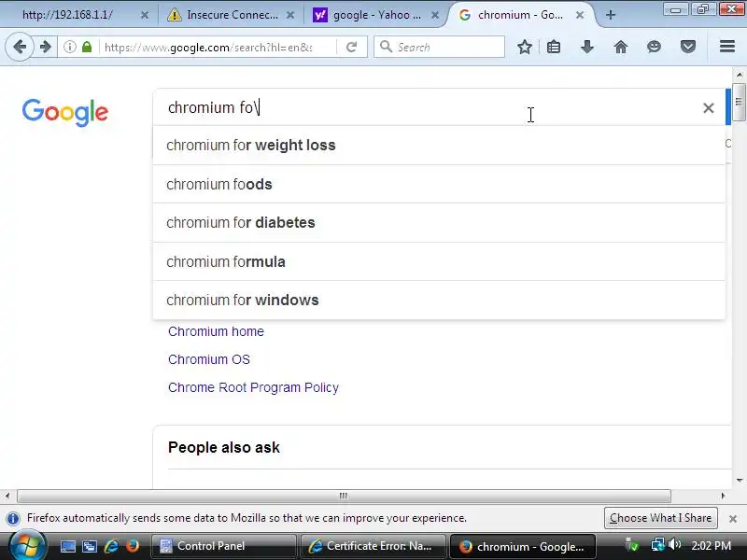Open the Windows Start orb
Viewport: 747px width, 560px height.
pyautogui.click(x=27, y=546)
